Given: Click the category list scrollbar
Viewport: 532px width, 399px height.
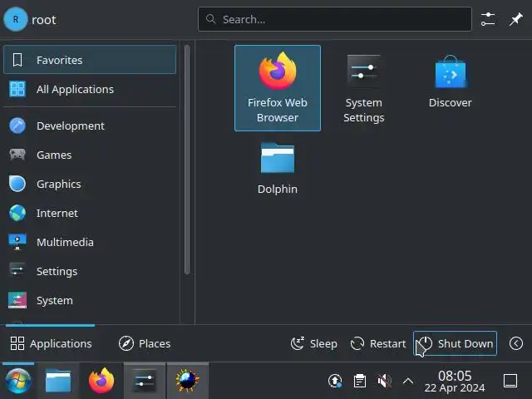Looking at the screenshot, I should click(x=187, y=160).
